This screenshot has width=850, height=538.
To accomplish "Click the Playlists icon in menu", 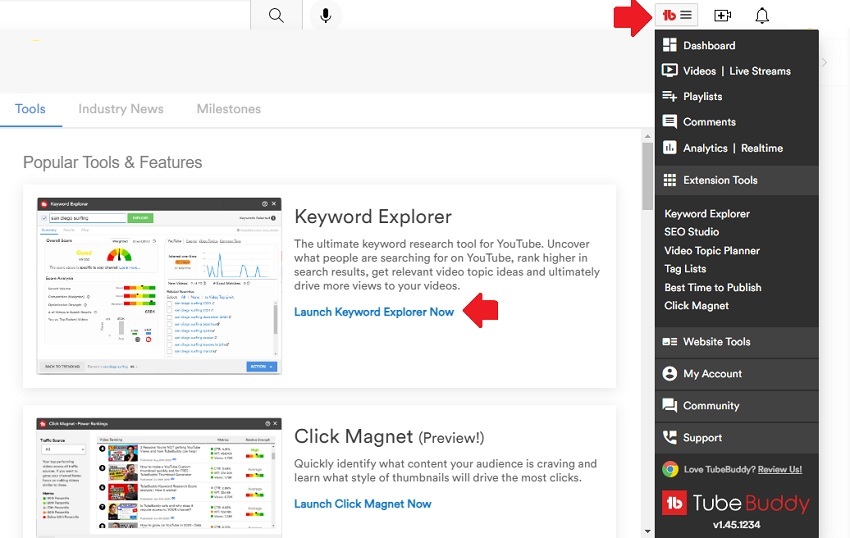I will (669, 97).
